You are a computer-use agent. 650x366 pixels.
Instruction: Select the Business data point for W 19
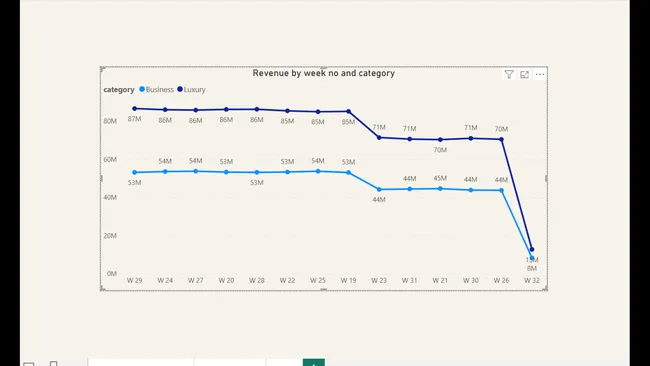coord(349,172)
